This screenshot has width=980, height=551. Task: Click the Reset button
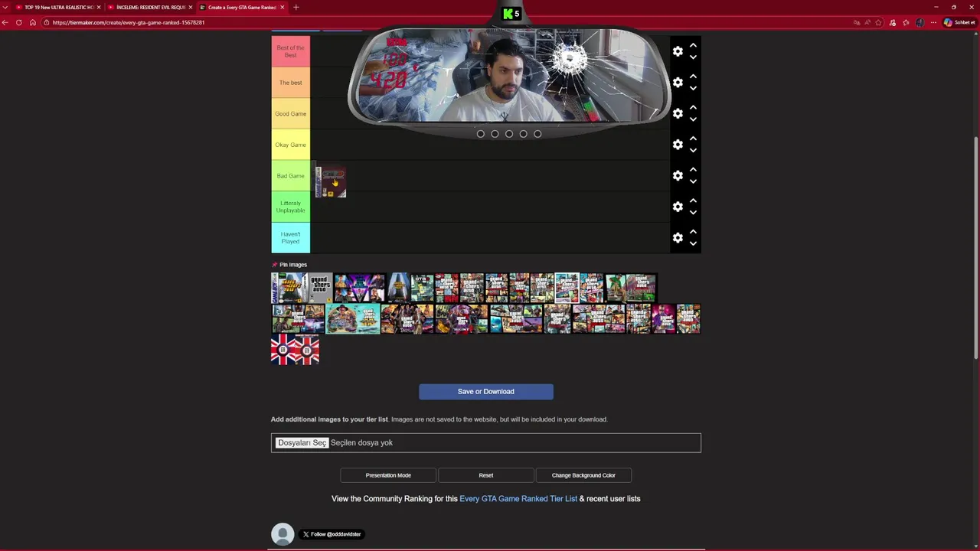coord(485,475)
